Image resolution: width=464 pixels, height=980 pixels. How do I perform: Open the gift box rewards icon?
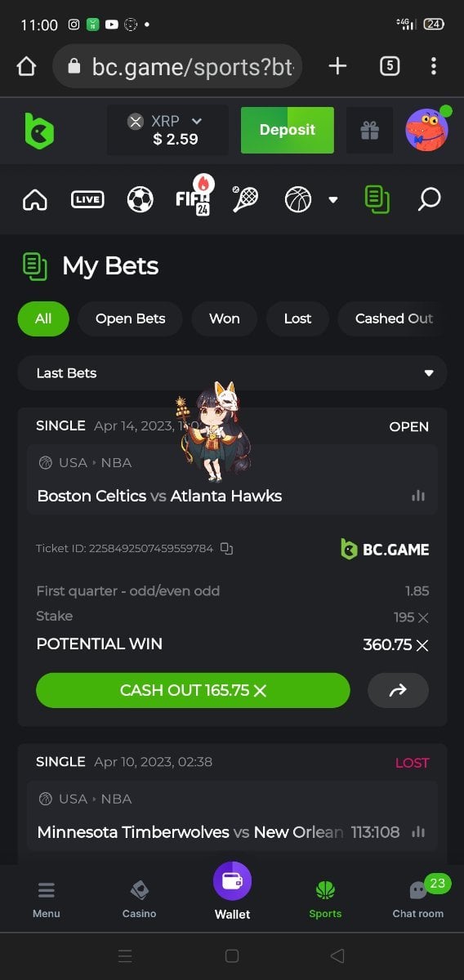coord(370,131)
